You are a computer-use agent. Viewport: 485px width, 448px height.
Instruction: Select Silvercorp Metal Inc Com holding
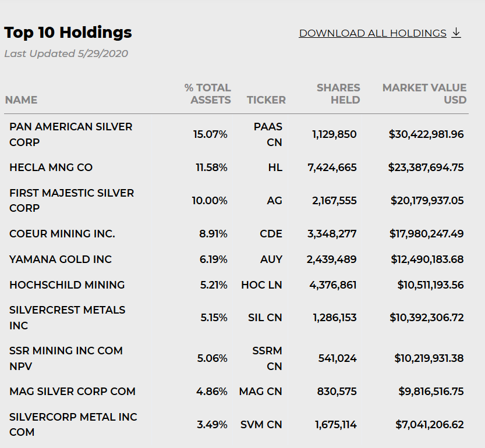pyautogui.click(x=73, y=425)
